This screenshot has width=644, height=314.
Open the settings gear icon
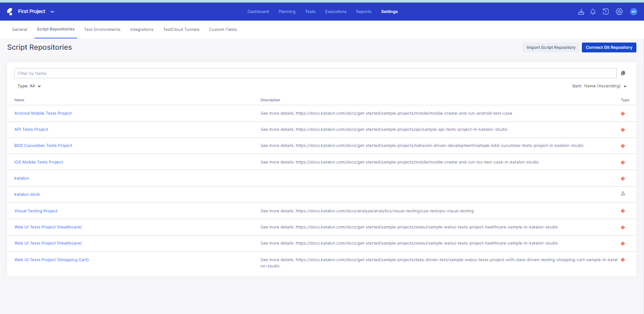click(x=619, y=12)
